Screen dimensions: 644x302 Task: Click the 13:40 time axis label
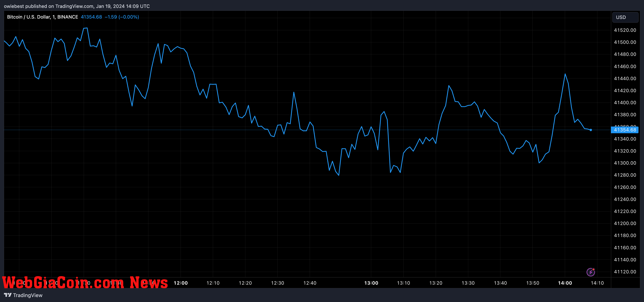coord(500,283)
